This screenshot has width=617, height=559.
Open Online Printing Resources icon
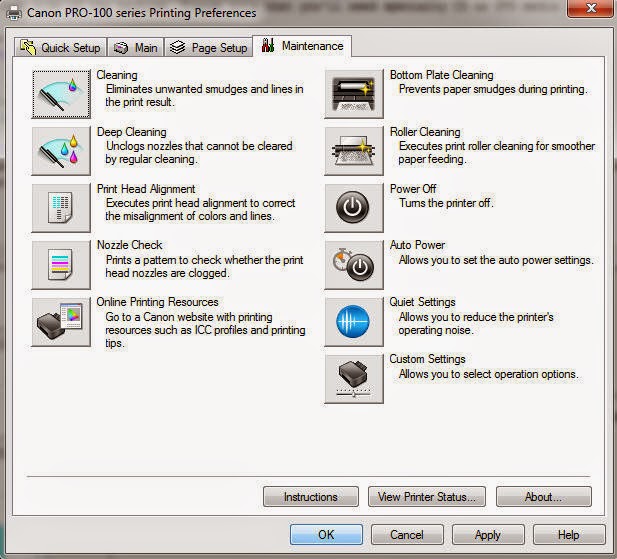point(61,322)
